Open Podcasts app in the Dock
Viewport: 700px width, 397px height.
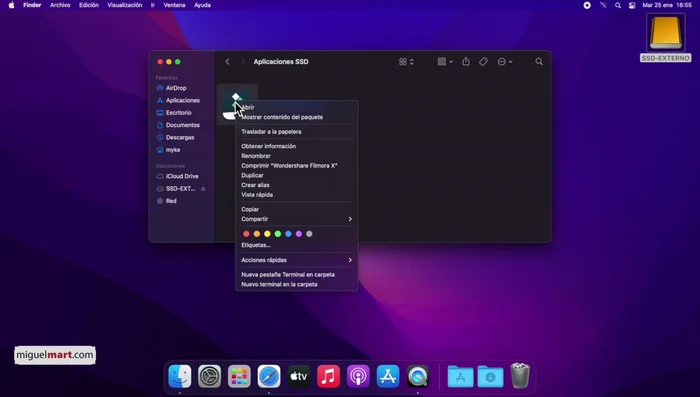point(358,376)
